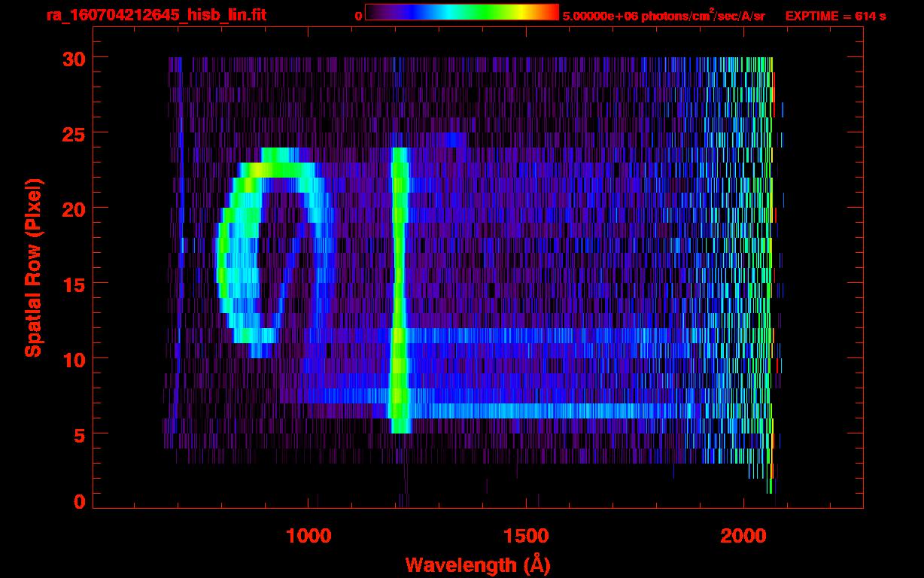The image size is (924, 578).
Task: Click the 1500 wavelength tick label
Action: point(526,536)
